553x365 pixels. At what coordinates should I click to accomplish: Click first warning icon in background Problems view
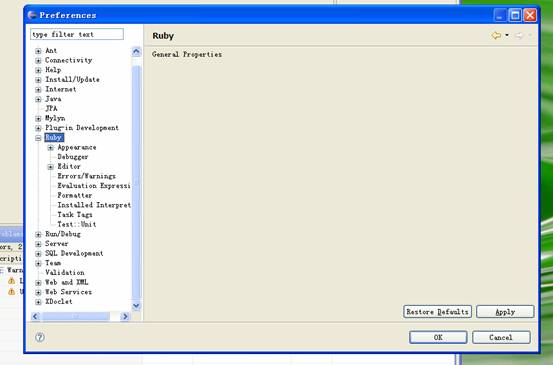pos(12,281)
